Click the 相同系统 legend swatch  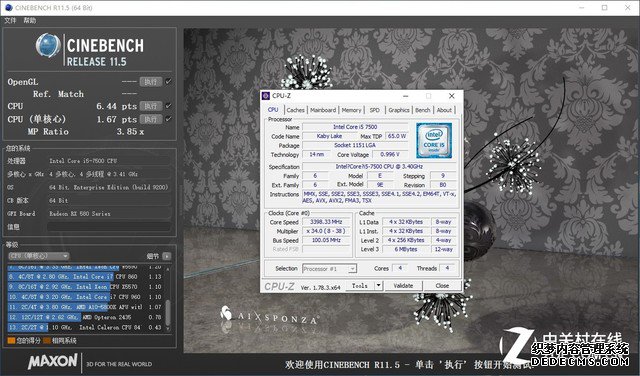[x=47, y=340]
